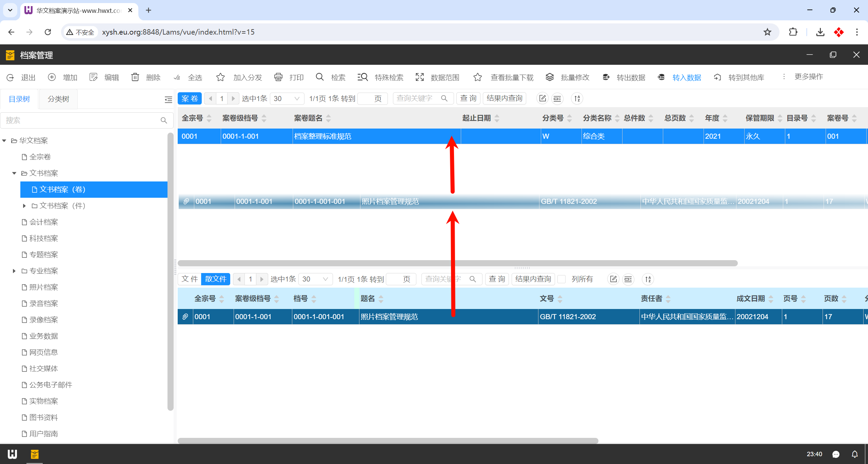Sort by 案卷题名 column arrows
Screen dimensions: 868x464
click(x=328, y=118)
